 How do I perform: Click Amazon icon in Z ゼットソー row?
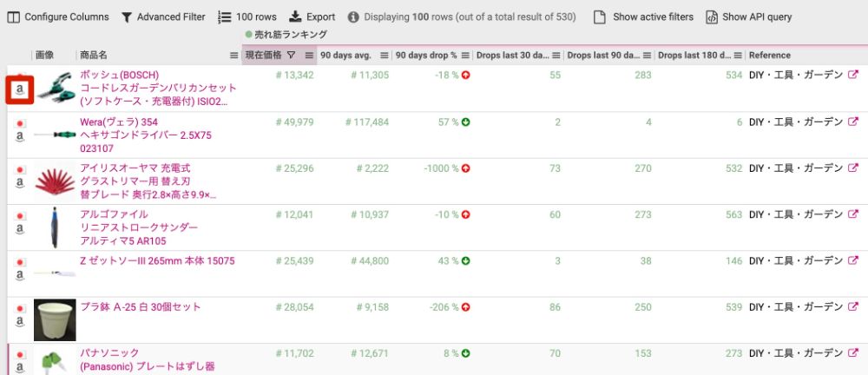(20, 275)
